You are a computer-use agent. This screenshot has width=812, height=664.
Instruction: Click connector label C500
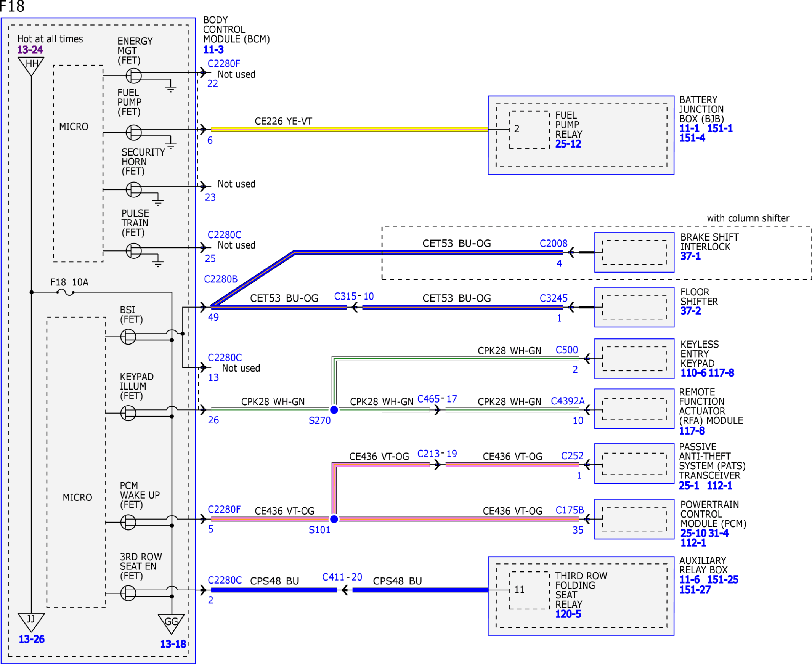click(566, 350)
